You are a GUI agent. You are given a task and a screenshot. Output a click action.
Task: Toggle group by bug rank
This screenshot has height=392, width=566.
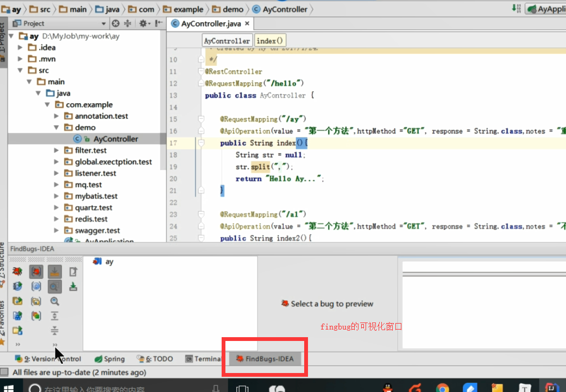[36, 316]
